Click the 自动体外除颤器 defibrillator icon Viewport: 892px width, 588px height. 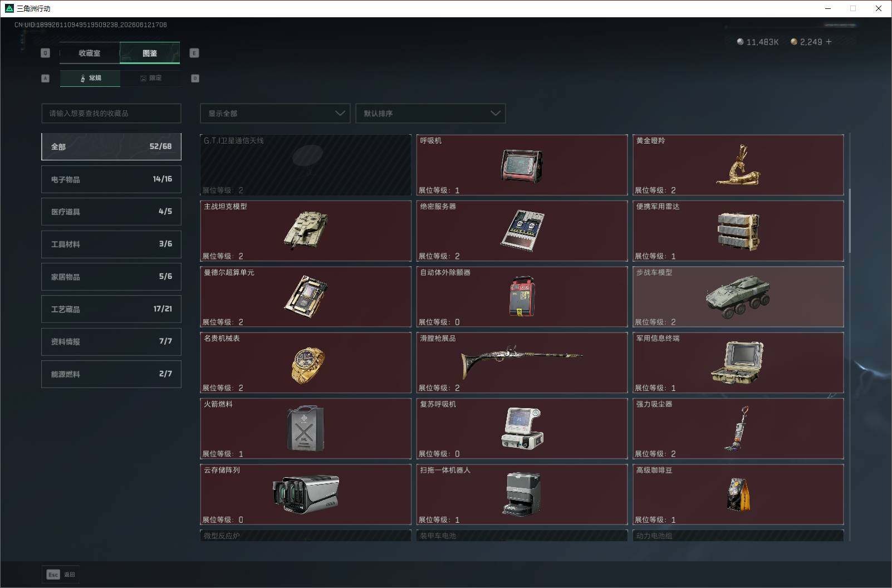coord(522,296)
